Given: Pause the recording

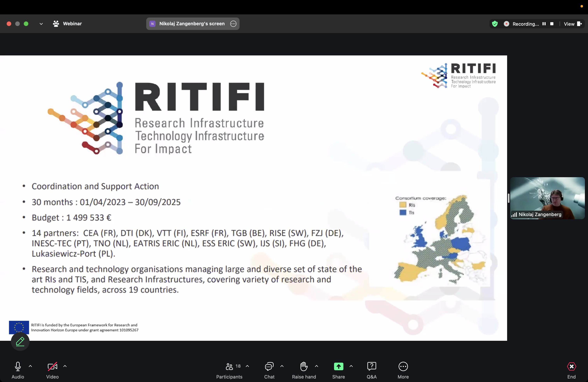Looking at the screenshot, I should pyautogui.click(x=544, y=24).
